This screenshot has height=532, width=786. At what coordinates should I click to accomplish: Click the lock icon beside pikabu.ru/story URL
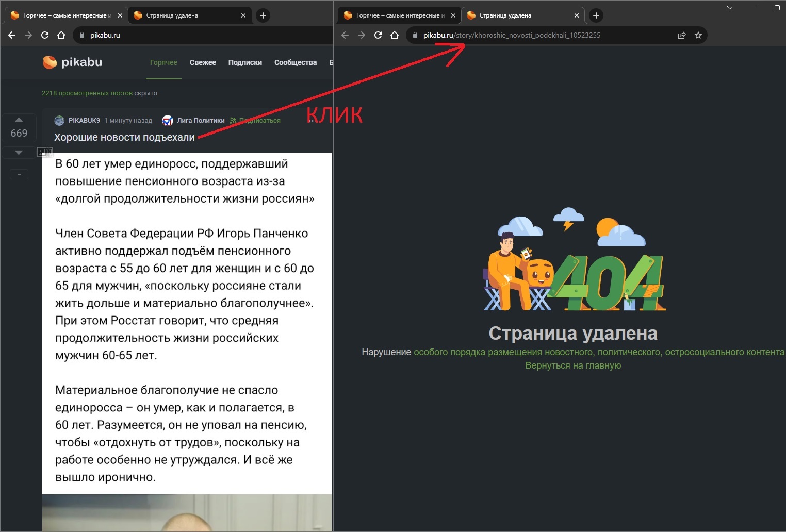(x=415, y=35)
